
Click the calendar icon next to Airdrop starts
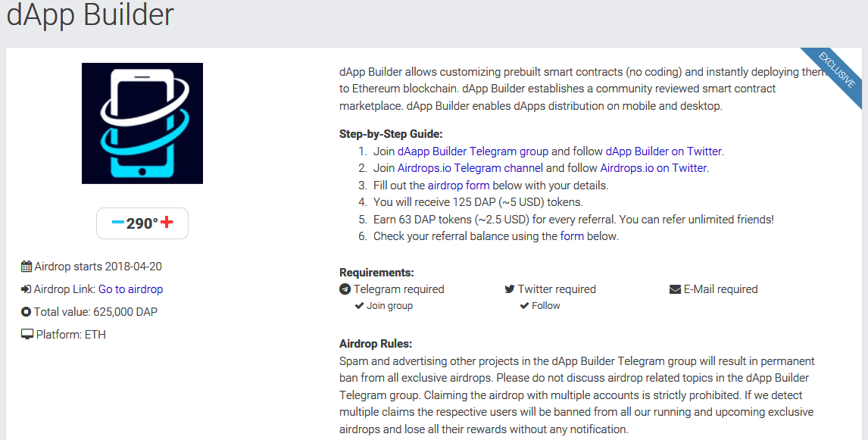click(x=27, y=267)
